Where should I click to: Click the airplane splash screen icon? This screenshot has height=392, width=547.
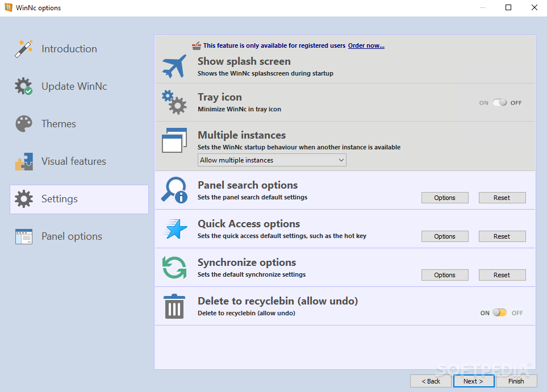click(174, 66)
